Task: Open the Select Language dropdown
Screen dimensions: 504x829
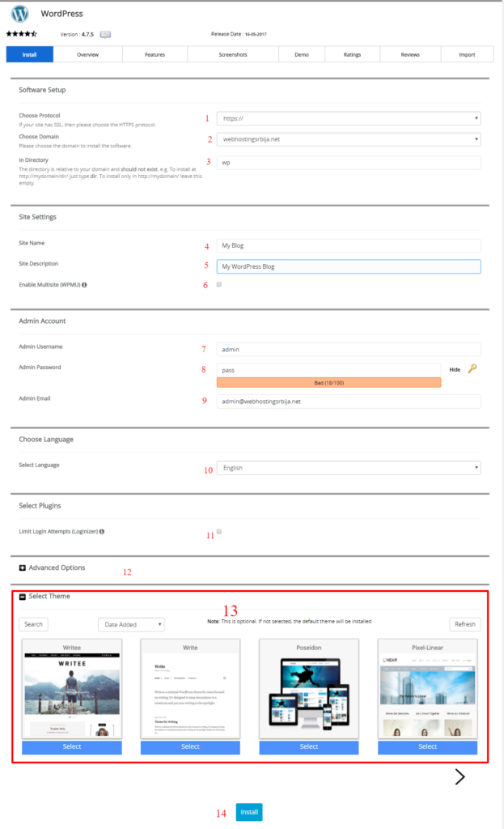Action: point(349,468)
